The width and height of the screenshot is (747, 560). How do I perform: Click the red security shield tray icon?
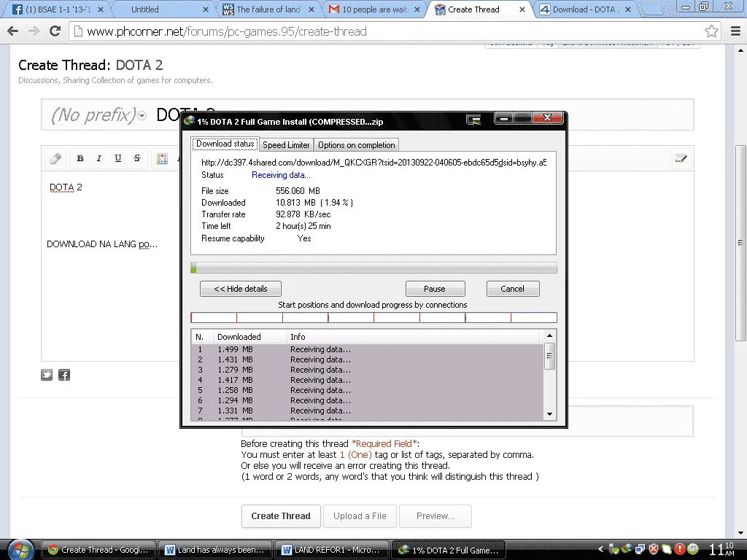[x=653, y=550]
